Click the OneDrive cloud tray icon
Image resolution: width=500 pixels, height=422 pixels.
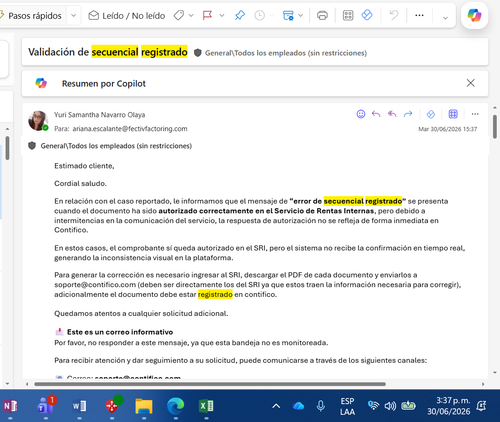click(x=298, y=406)
